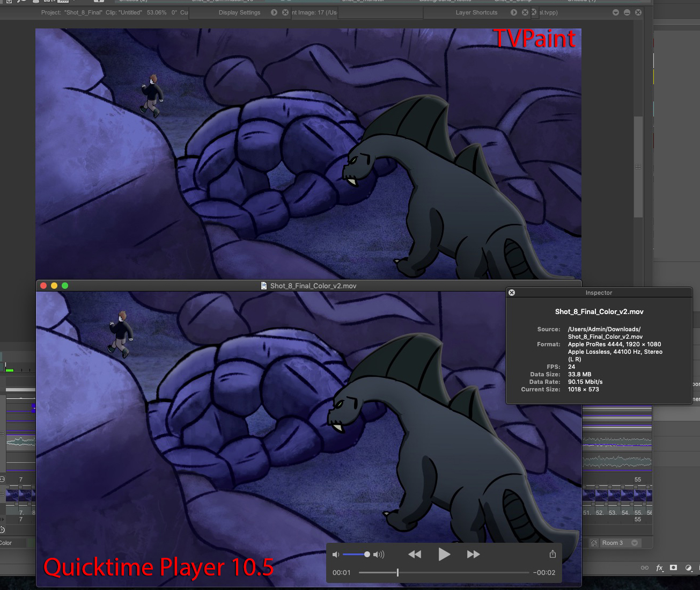Minimize the QuickTime window with yellow button
The image size is (700, 590).
click(54, 286)
